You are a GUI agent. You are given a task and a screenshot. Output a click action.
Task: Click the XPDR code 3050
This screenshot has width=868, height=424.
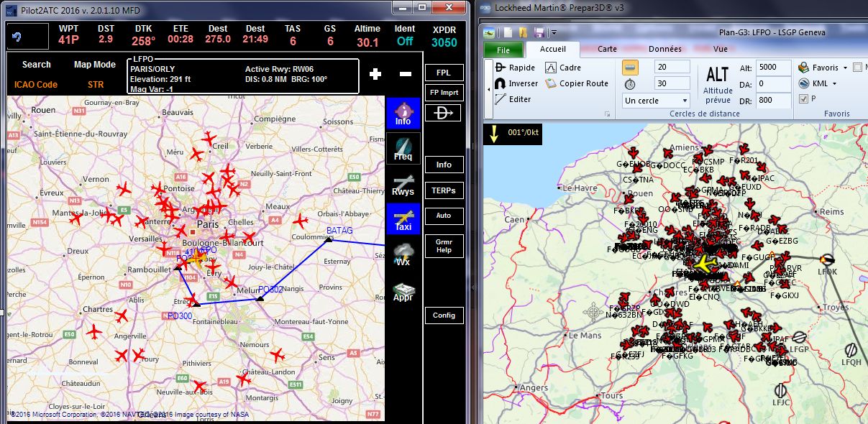tap(444, 42)
